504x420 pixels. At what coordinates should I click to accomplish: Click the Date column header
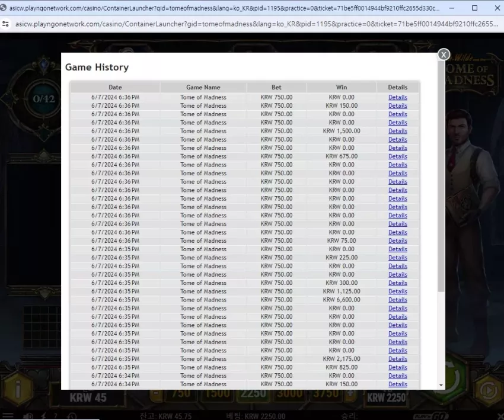(x=115, y=87)
